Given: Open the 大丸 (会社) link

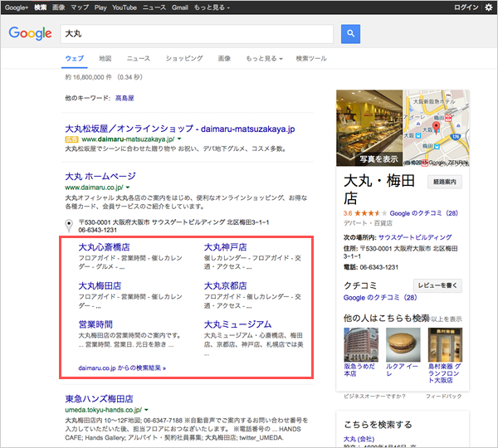Looking at the screenshot, I should click(x=359, y=439).
